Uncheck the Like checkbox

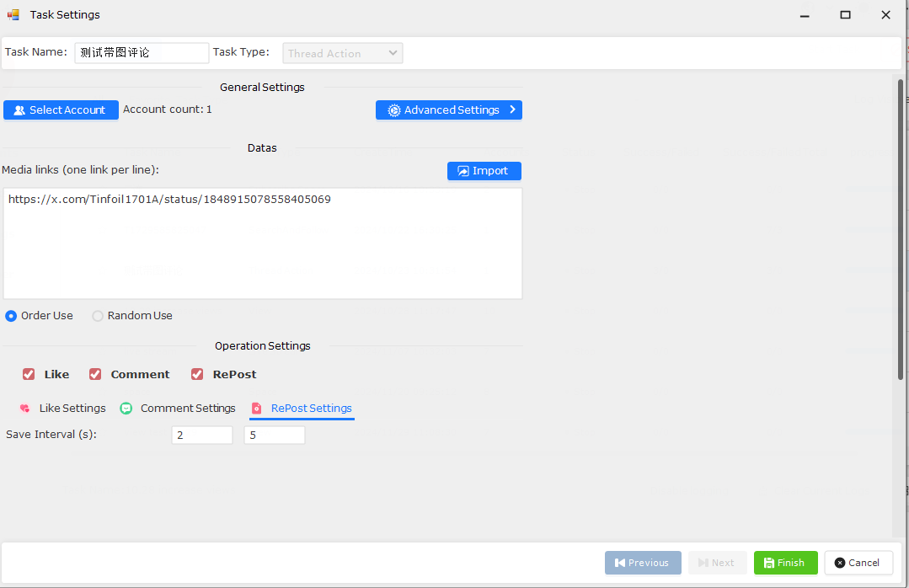pyautogui.click(x=29, y=374)
